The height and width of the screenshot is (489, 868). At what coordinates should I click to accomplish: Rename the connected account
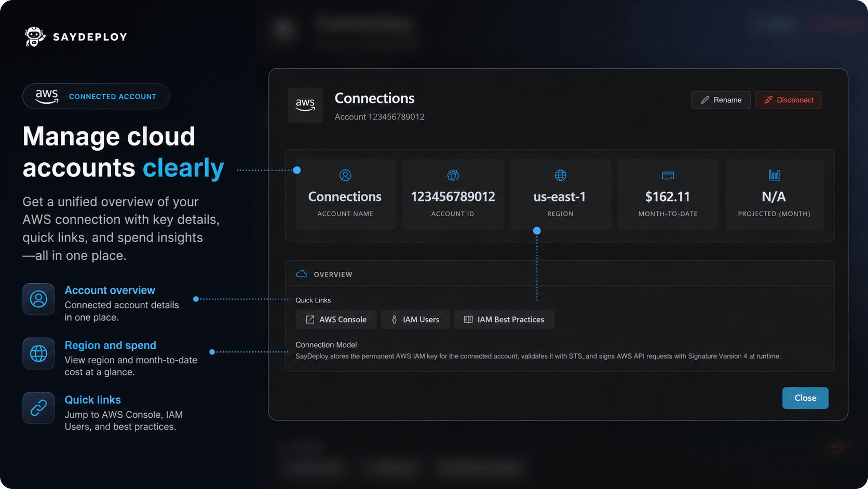click(x=721, y=100)
